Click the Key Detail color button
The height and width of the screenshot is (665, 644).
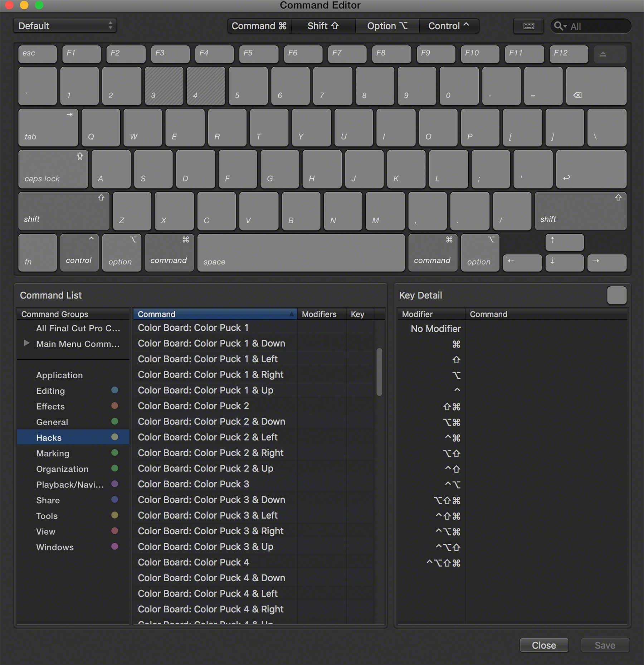point(617,295)
